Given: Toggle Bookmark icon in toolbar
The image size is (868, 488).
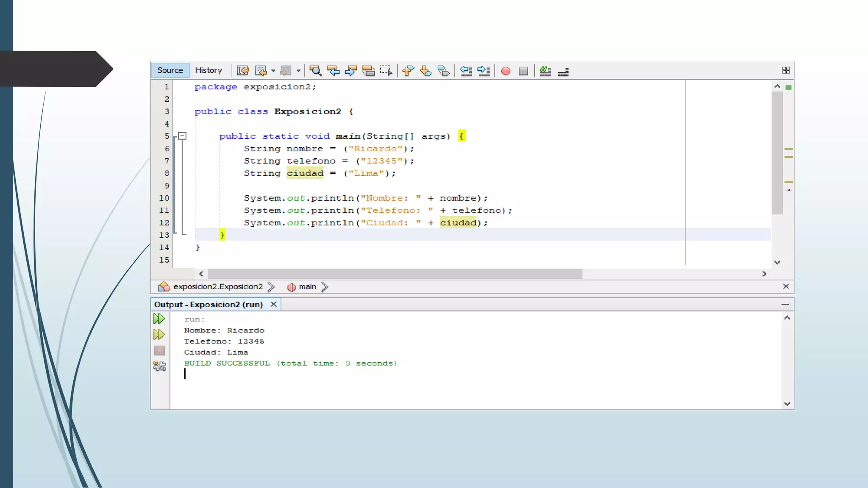Looking at the screenshot, I should pos(443,71).
